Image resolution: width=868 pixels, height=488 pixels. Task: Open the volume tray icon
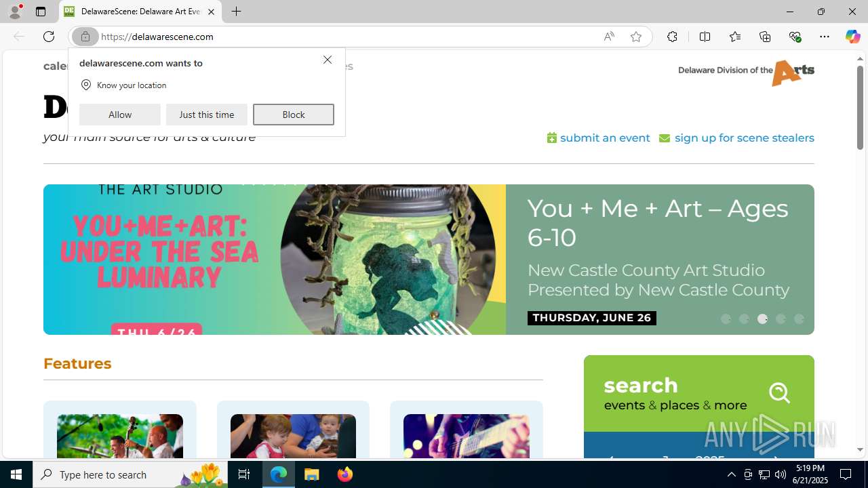(780, 474)
